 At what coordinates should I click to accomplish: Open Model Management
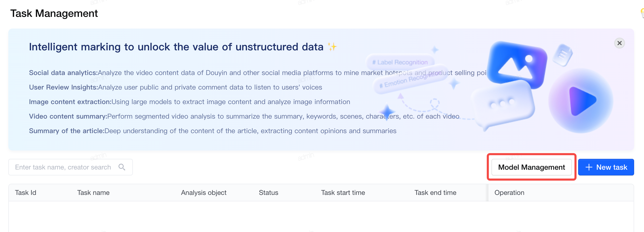click(531, 167)
